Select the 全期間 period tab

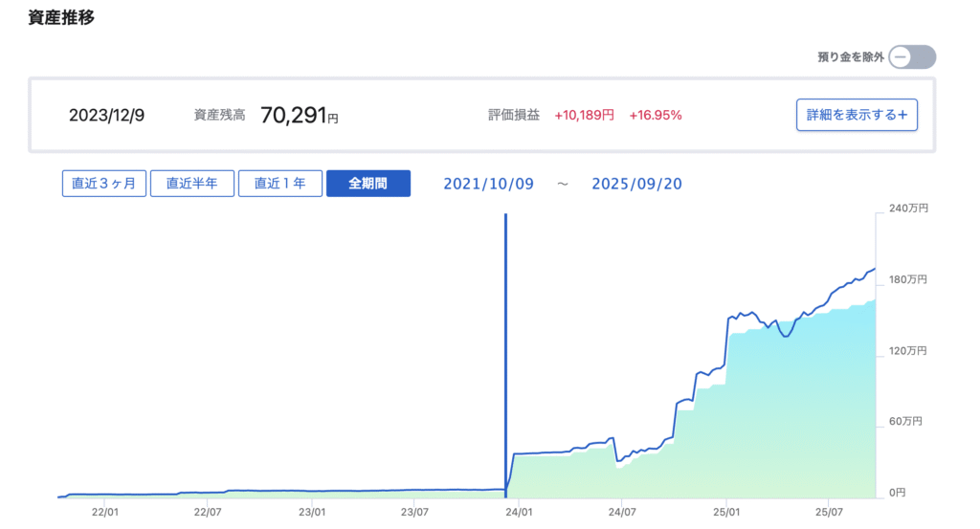[368, 184]
